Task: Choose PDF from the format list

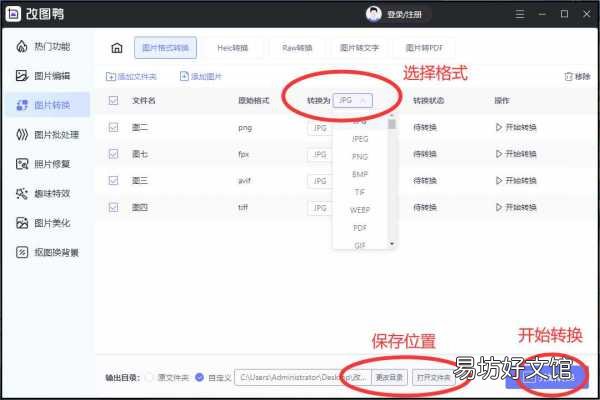Action: point(360,228)
